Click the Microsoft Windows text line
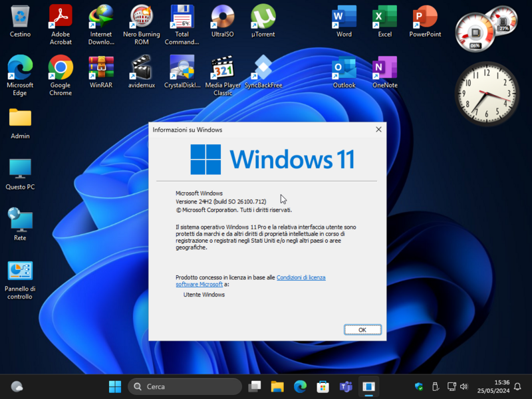 click(199, 194)
